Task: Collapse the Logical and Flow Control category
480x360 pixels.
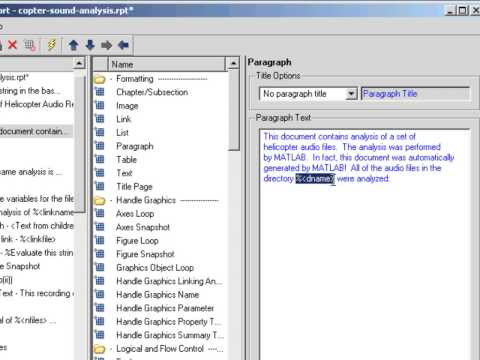Action: coord(111,349)
